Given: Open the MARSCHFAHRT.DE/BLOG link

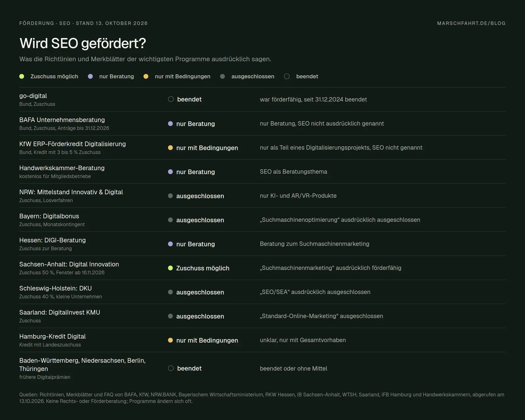Looking at the screenshot, I should click(x=471, y=23).
